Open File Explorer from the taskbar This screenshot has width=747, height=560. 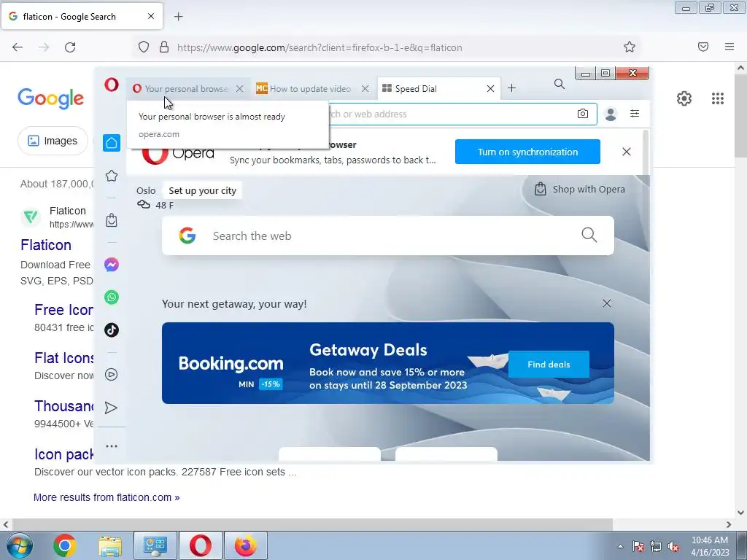click(111, 545)
